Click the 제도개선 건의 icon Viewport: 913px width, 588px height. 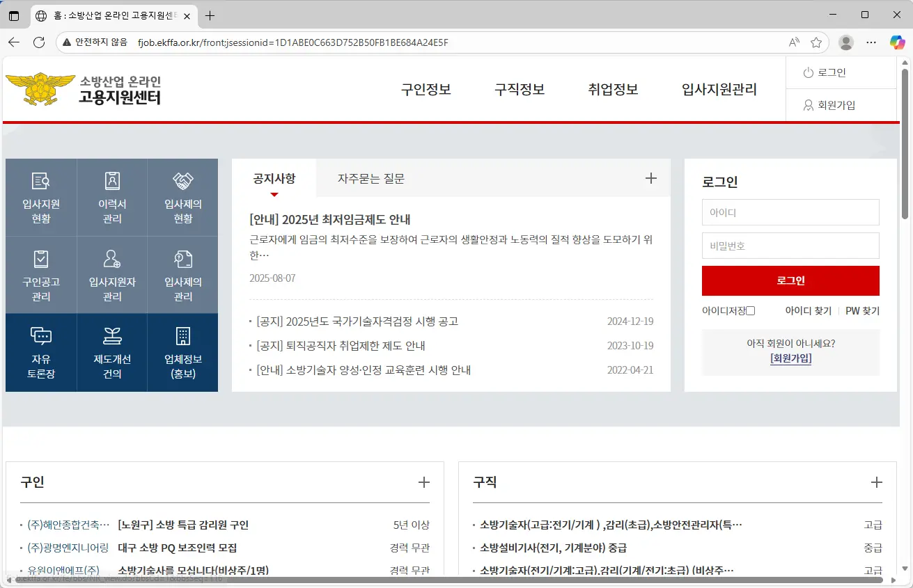pos(111,353)
